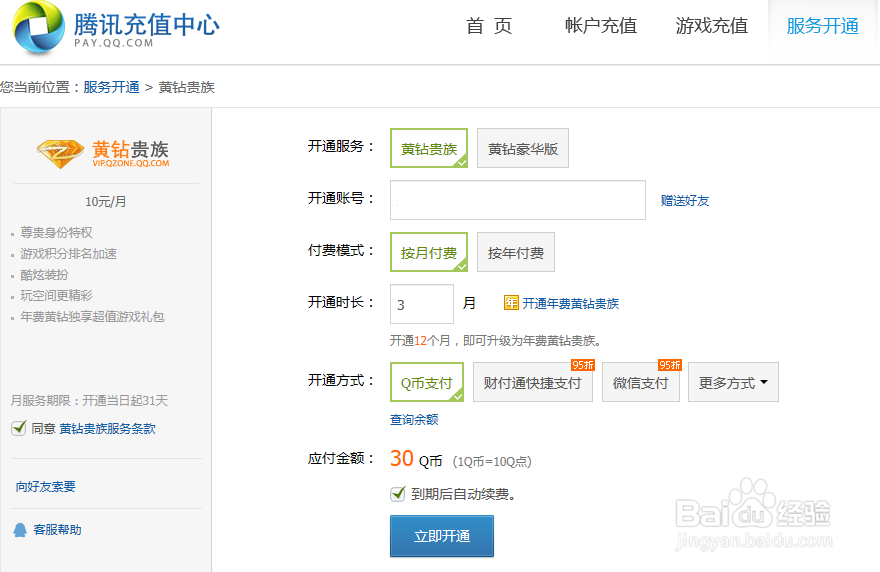Click the calendar icon beside 开通年费黄钻贵族
Image resolution: width=880 pixels, height=572 pixels.
tap(511, 303)
